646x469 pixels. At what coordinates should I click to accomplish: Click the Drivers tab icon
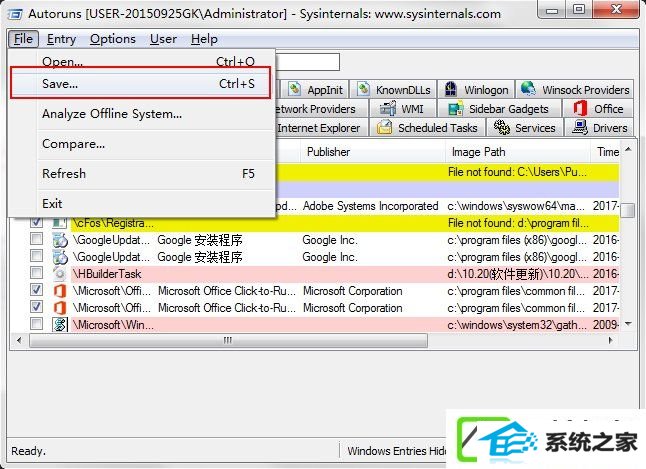click(580, 127)
